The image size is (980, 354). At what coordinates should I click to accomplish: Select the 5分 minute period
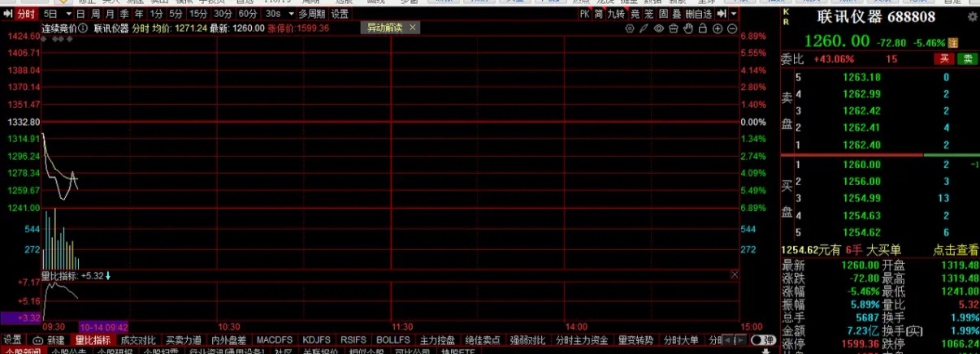pyautogui.click(x=176, y=14)
